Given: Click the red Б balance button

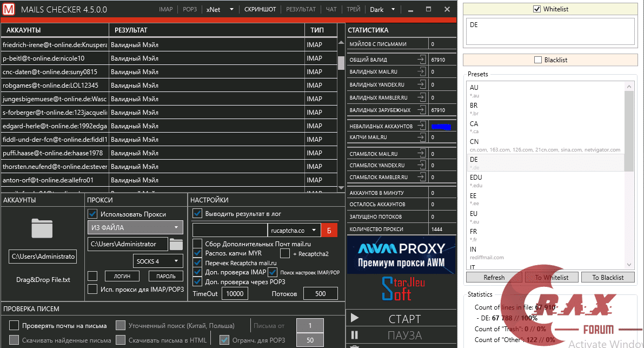Looking at the screenshot, I should pyautogui.click(x=328, y=231).
